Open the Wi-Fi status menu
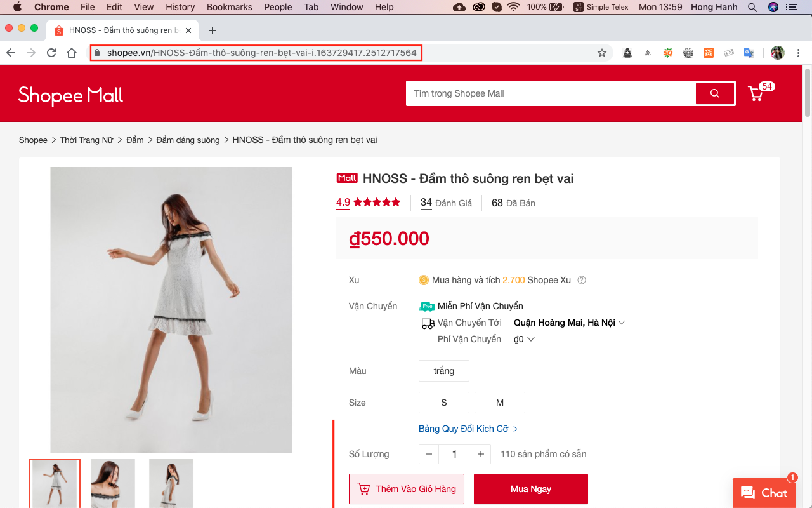Image resolution: width=812 pixels, height=508 pixels. (513, 7)
